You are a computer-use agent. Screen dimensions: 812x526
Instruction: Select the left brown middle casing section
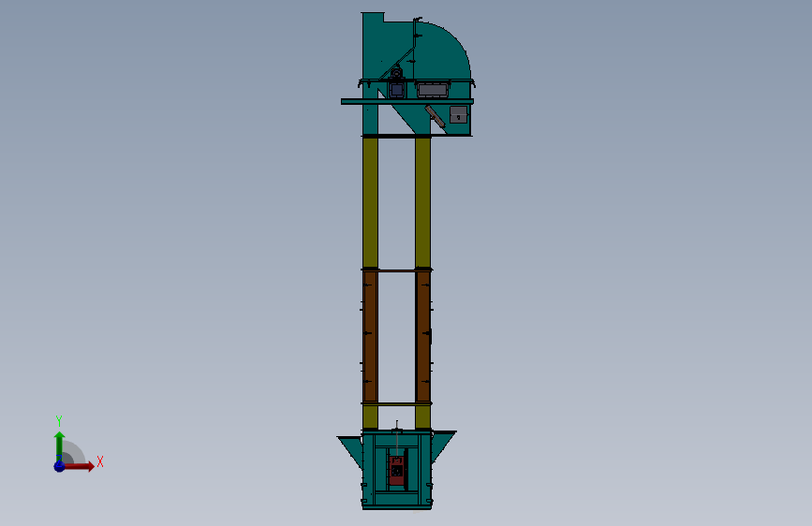point(370,337)
